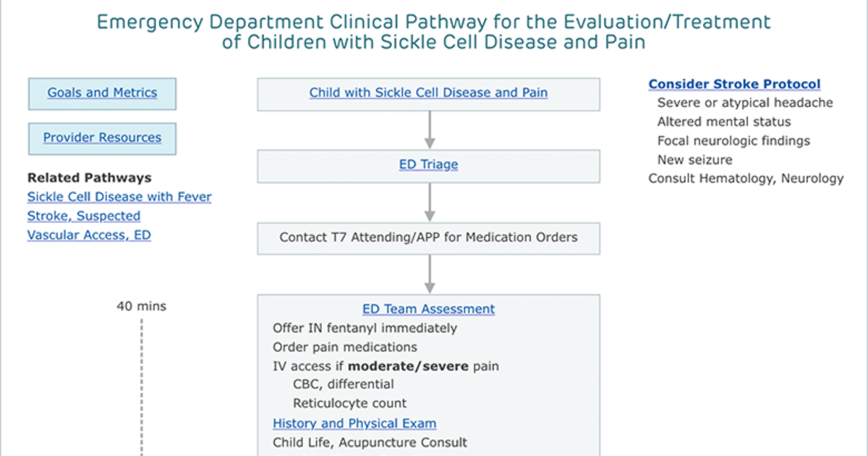
Task: Click the arrow pointing to ED Team Assessment
Action: (x=429, y=274)
